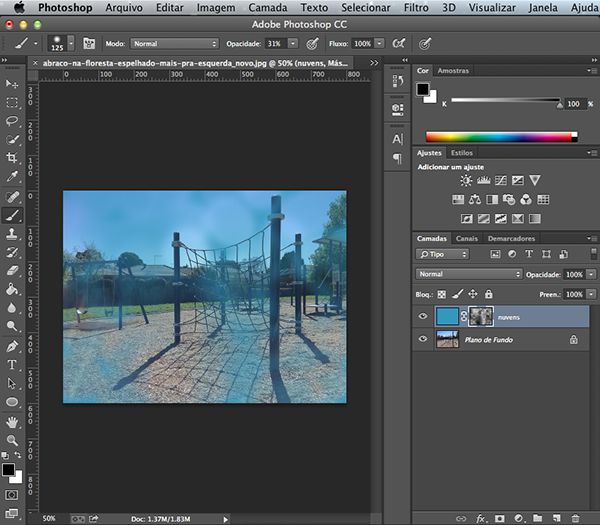Image resolution: width=600 pixels, height=525 pixels.
Task: Switch to the Canais tab
Action: [466, 238]
